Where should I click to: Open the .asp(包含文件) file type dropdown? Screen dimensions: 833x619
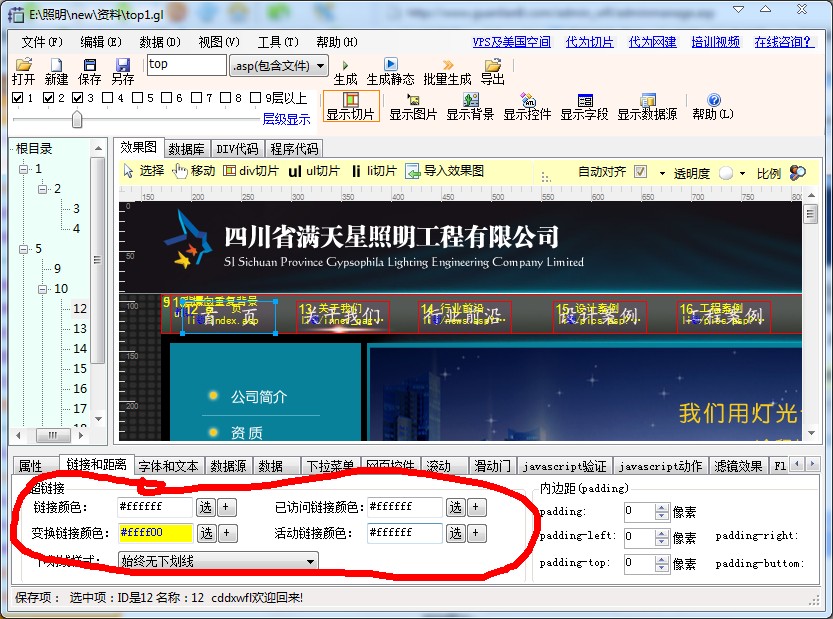point(279,66)
